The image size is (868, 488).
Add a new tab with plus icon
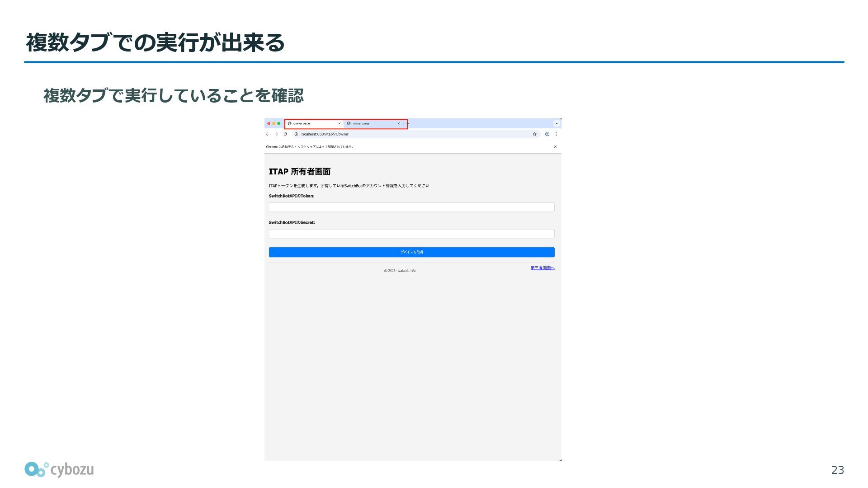point(408,123)
